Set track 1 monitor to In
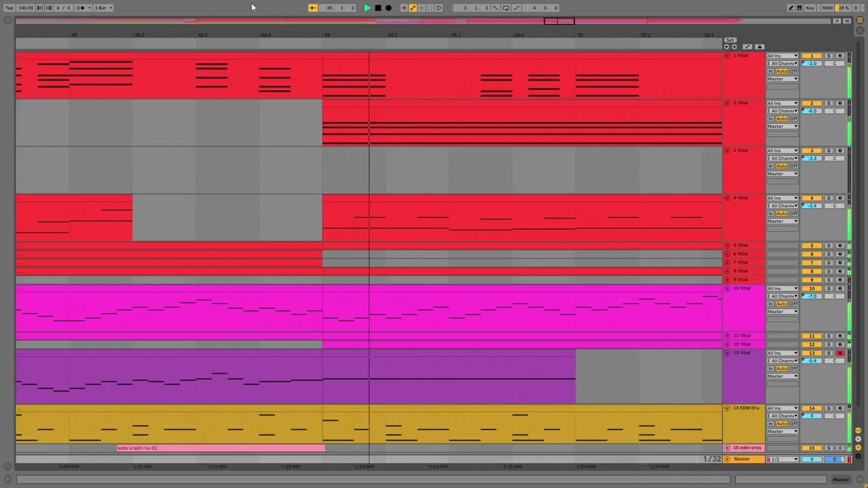Screen dimensions: 868x488 coord(771,71)
